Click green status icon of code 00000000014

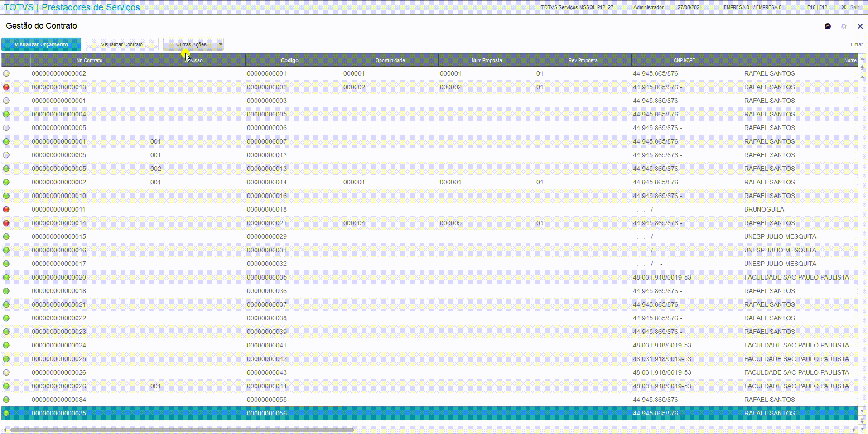click(x=6, y=182)
